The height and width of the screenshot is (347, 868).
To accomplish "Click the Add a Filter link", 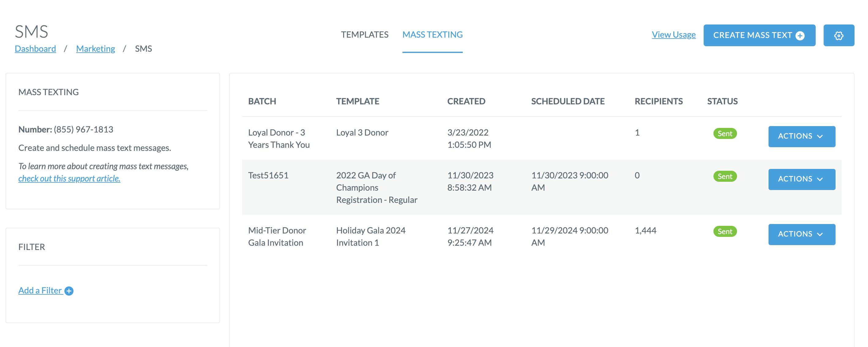I will pyautogui.click(x=40, y=290).
